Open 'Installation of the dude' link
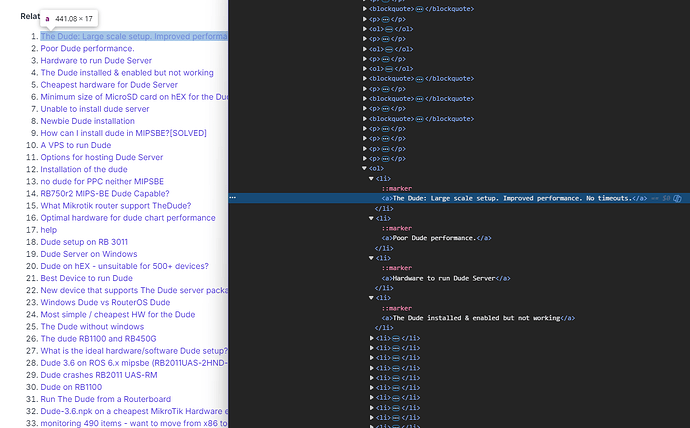The height and width of the screenshot is (428, 690). [x=84, y=169]
